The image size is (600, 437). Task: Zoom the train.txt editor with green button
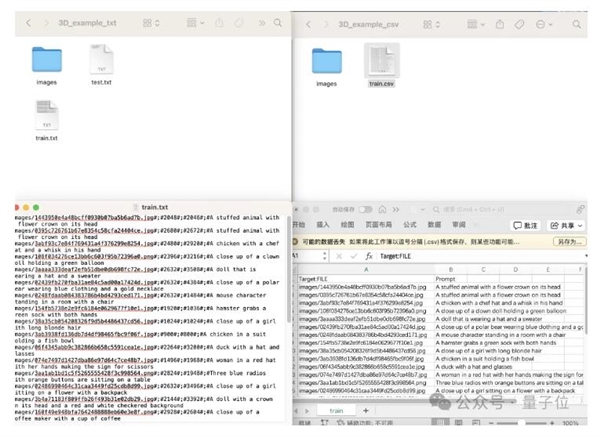coord(36,207)
